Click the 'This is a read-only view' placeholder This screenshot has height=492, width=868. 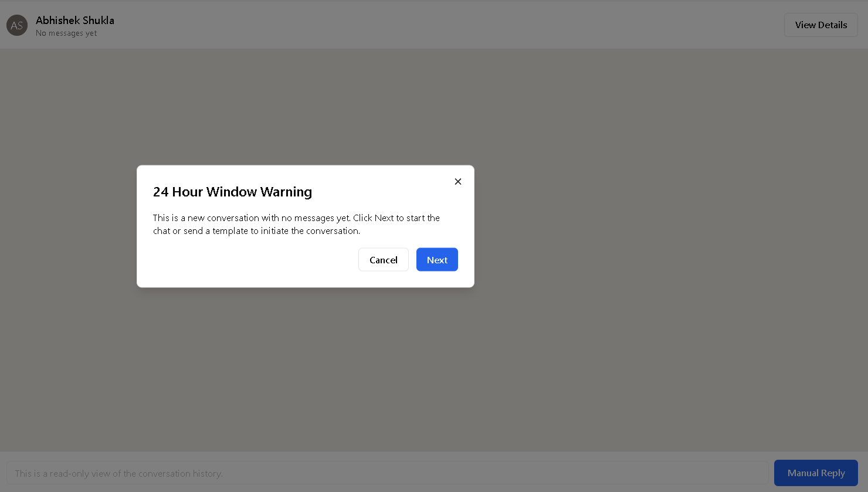tap(119, 473)
